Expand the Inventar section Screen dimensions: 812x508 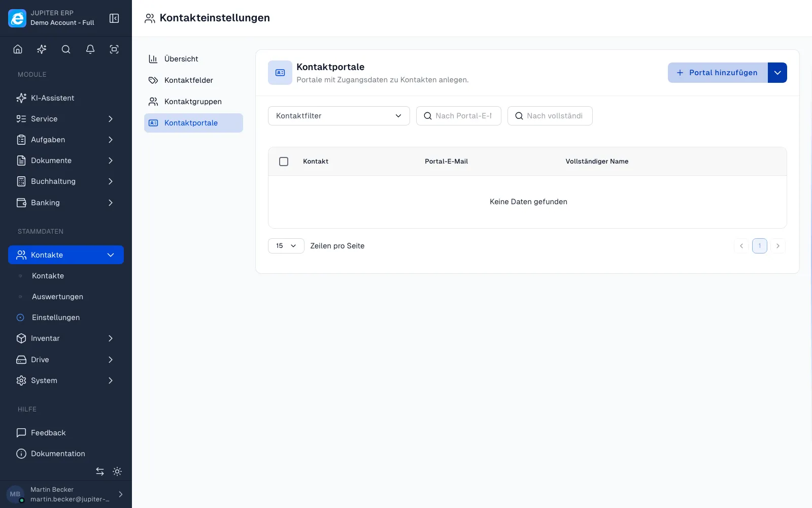click(x=66, y=338)
